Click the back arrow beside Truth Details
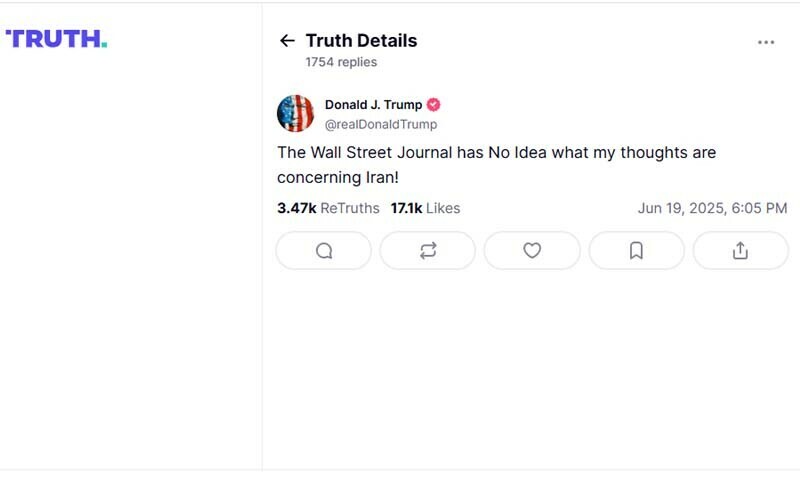Screen dimensions: 800x480 coord(287,41)
